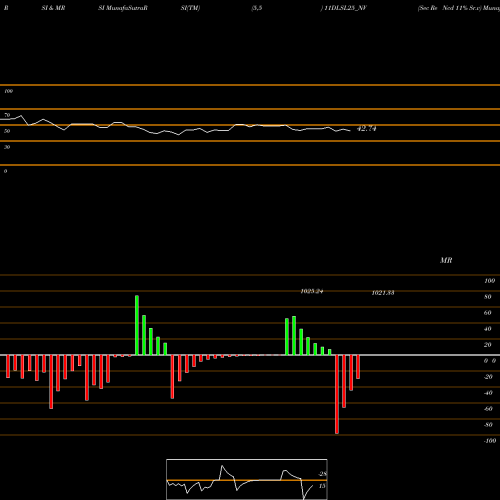
Task: Click the SI(TM) header text
Action: click(x=190, y=8)
